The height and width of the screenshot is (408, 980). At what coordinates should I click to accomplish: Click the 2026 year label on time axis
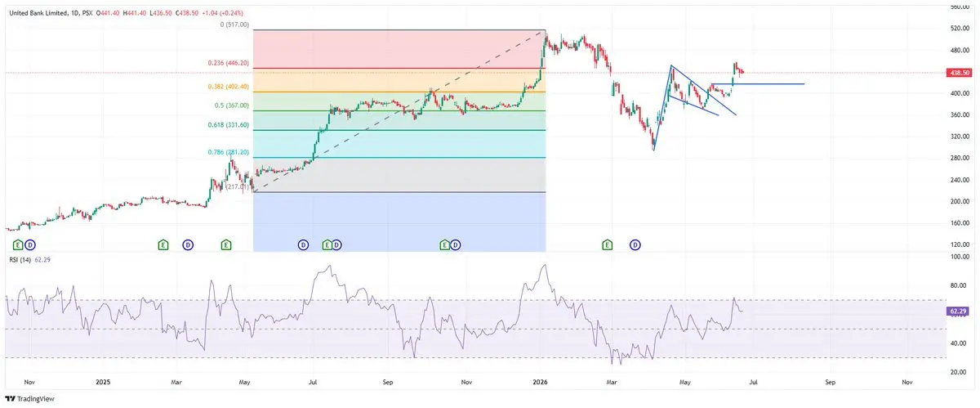(x=540, y=382)
